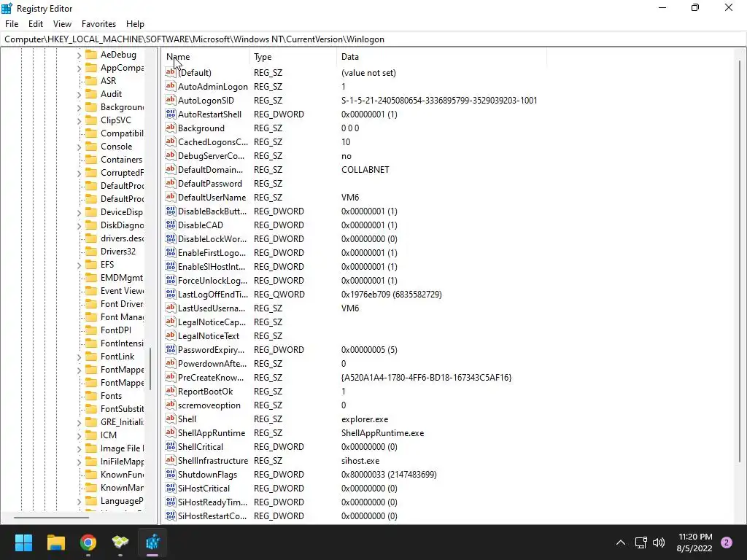The width and height of the screenshot is (747, 560).
Task: Open File Explorer from the taskbar
Action: (x=55, y=542)
